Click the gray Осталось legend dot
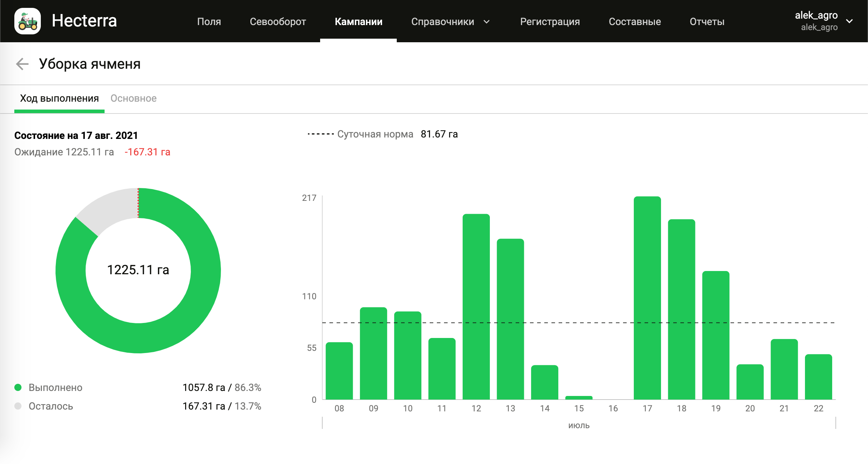 [x=18, y=406]
